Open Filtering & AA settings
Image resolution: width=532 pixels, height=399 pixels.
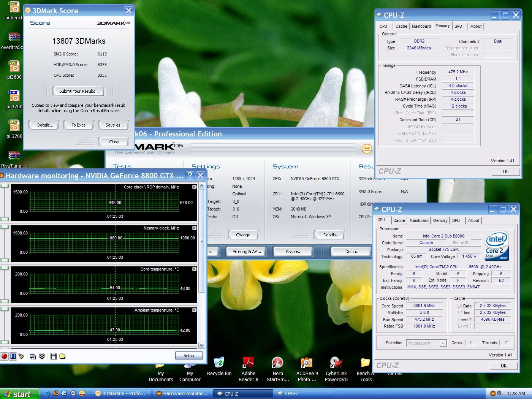click(246, 252)
